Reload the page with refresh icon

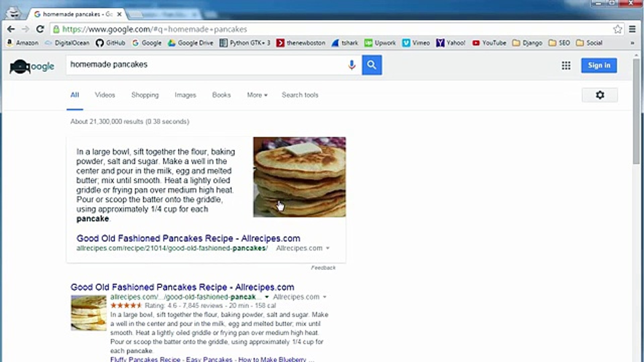click(40, 29)
